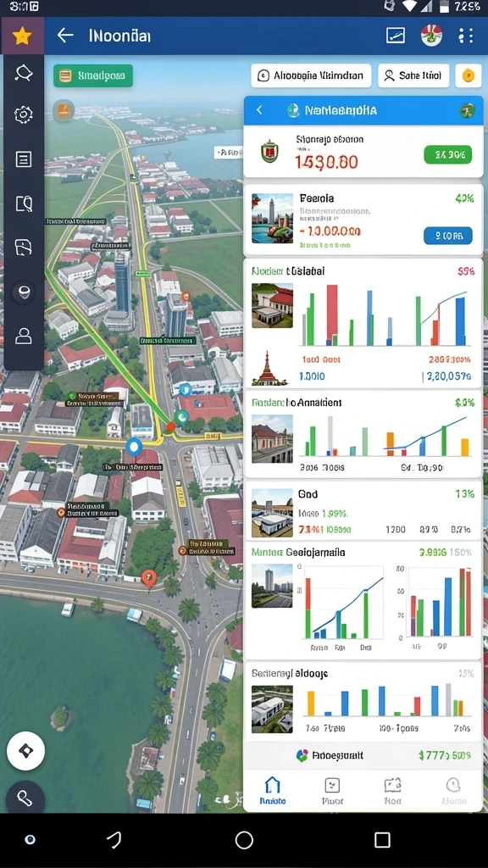
Task: Tap the yellow star favorites icon
Action: (22, 36)
